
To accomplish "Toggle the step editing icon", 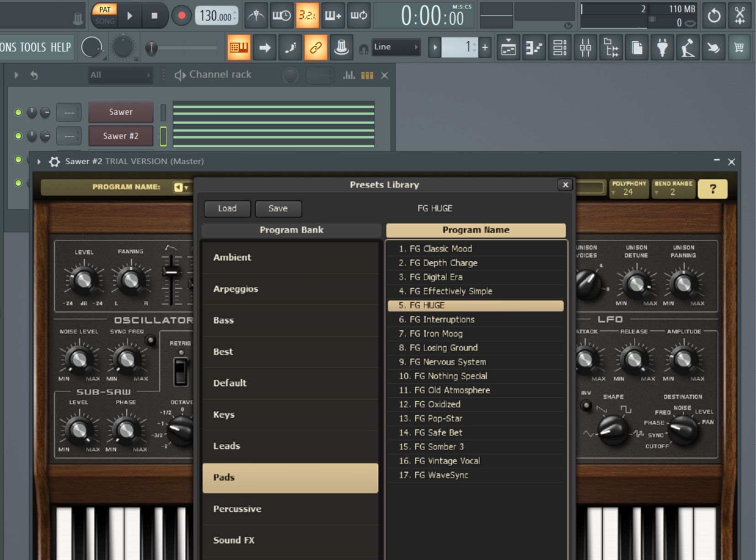I will click(x=290, y=47).
